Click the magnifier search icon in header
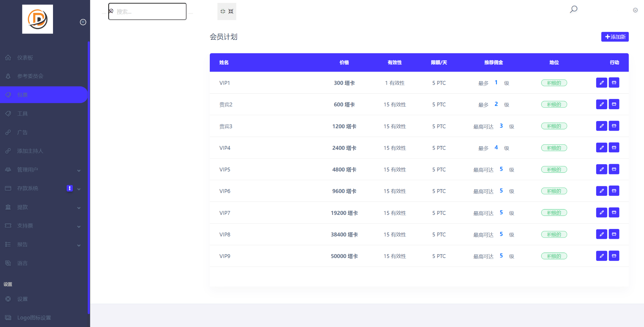644x327 pixels. 573,9
